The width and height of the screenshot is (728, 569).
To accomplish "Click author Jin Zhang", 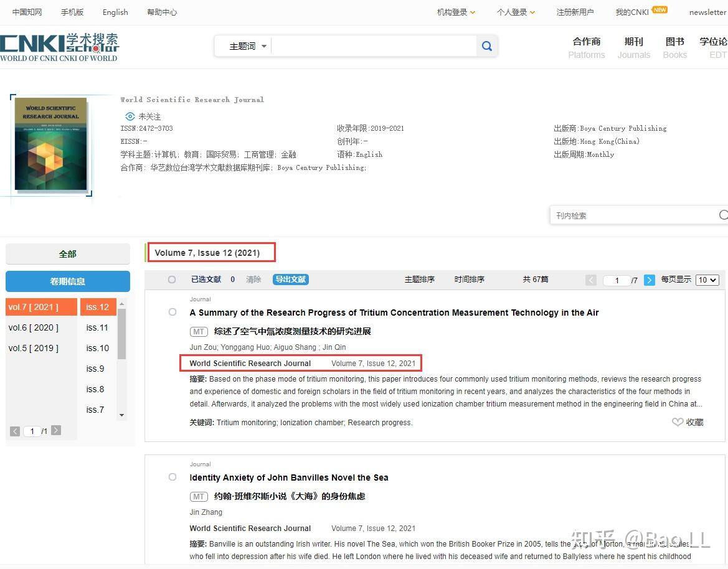I will pos(206,512).
